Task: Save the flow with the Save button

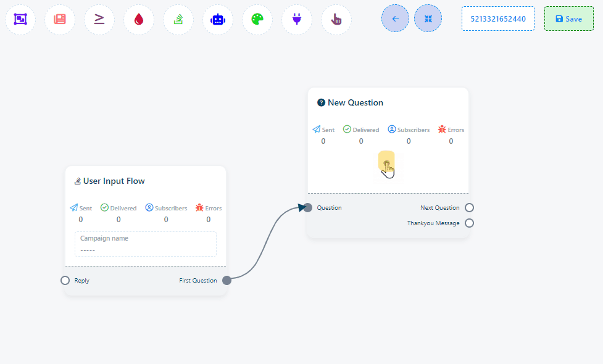Action: [x=568, y=19]
